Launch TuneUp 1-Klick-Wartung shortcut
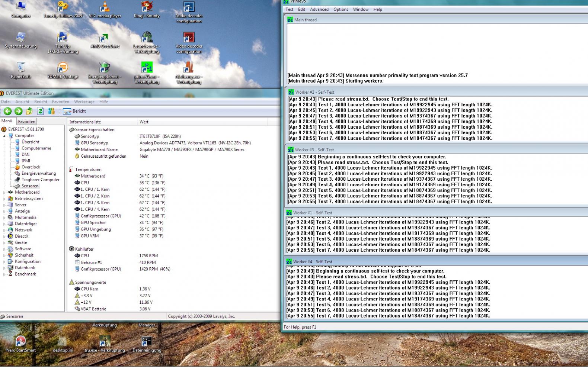Screen dimensions: 588x367 (63, 43)
